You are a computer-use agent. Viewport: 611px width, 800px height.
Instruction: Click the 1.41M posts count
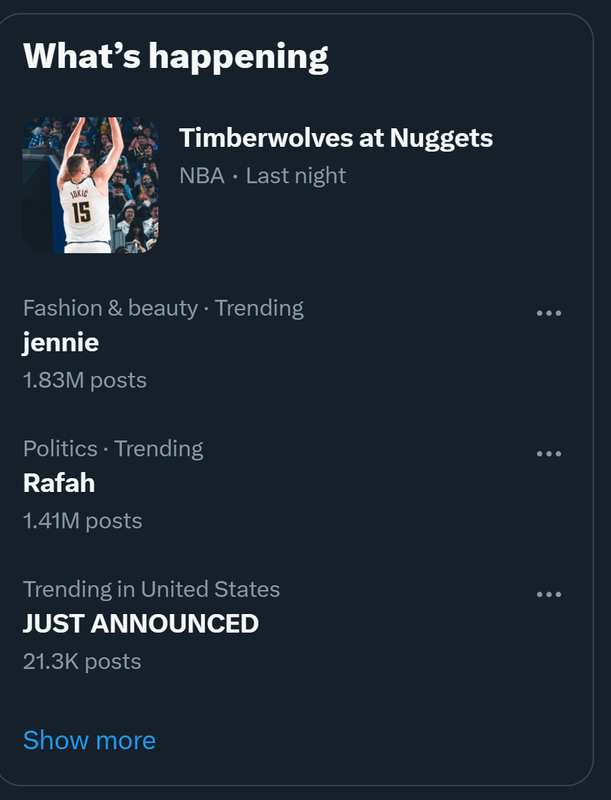pyautogui.click(x=83, y=521)
